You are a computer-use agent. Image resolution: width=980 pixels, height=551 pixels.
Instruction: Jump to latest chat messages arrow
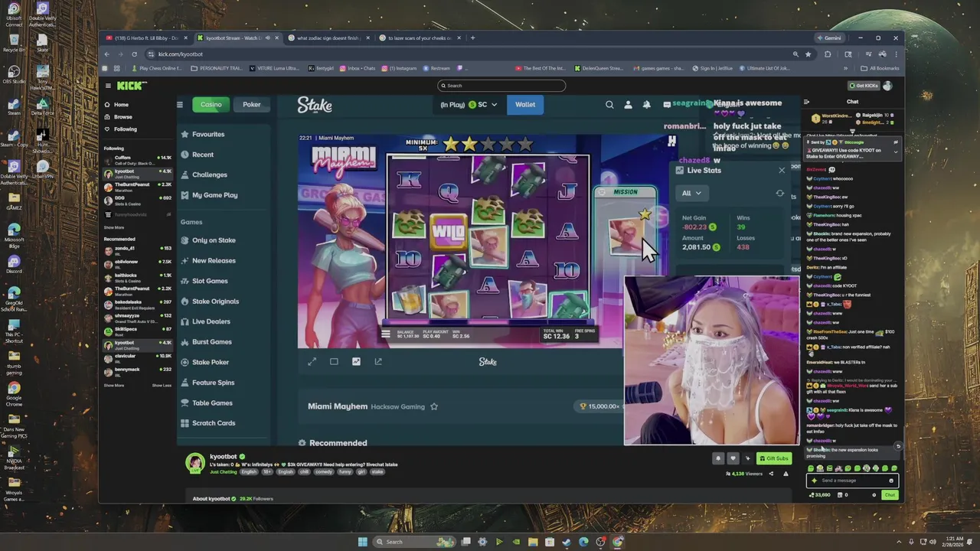point(899,446)
